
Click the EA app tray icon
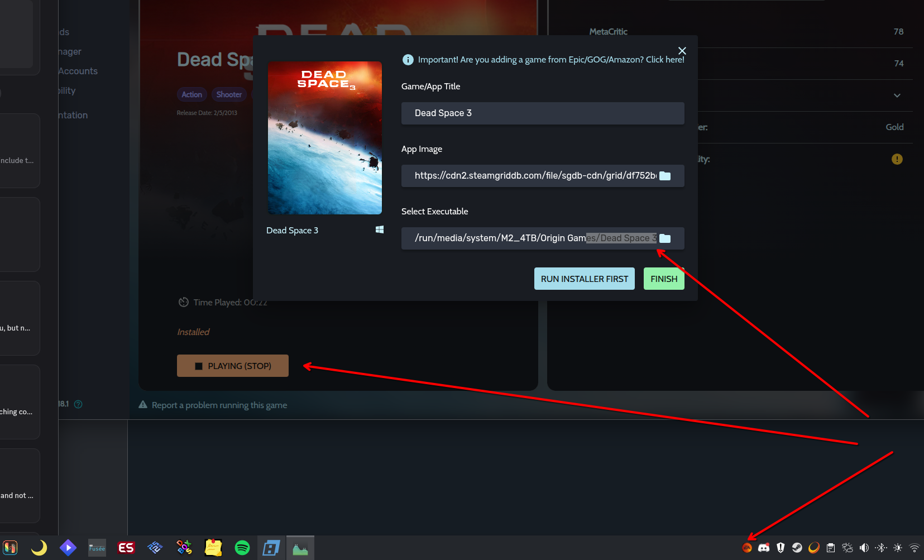click(x=747, y=548)
